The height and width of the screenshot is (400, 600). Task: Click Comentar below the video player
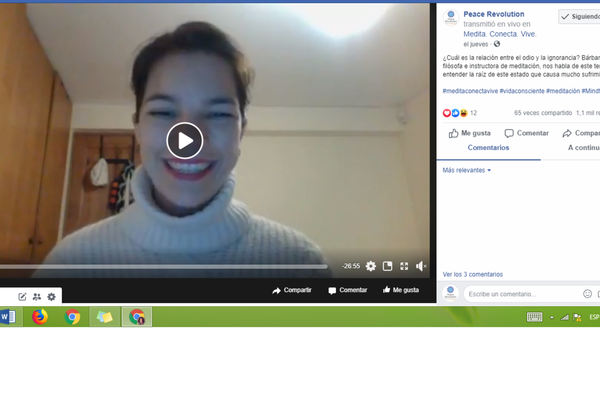(348, 290)
